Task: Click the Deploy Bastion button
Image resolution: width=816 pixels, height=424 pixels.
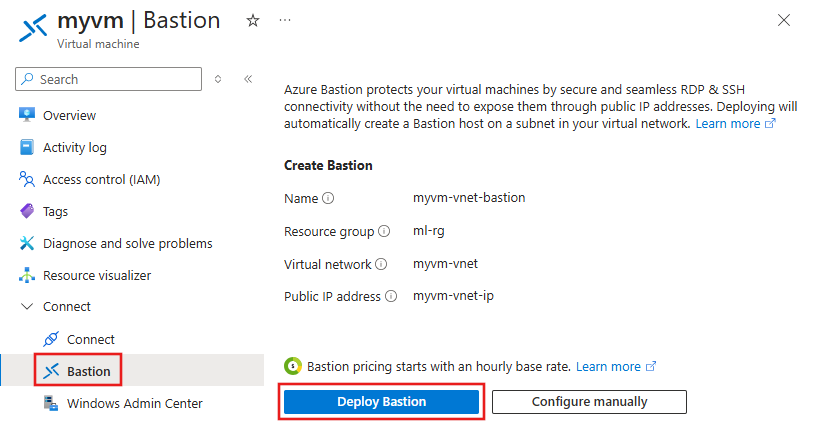Action: point(381,402)
